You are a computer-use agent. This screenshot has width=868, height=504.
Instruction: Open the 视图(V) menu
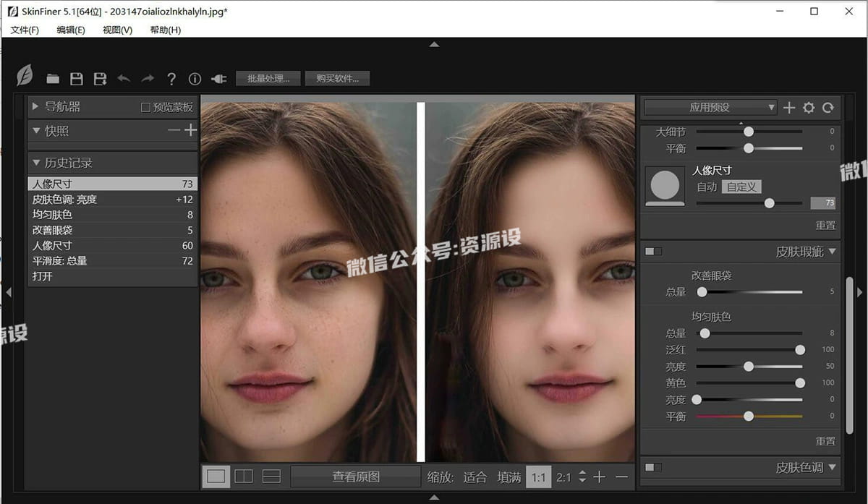point(117,30)
